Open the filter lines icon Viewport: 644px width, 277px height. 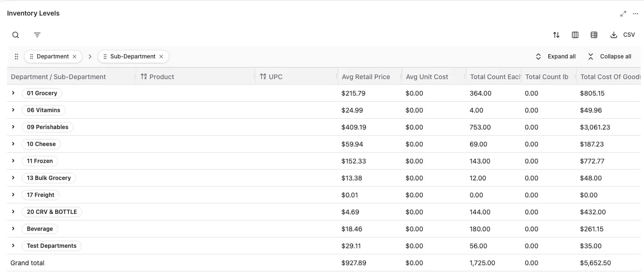[37, 35]
